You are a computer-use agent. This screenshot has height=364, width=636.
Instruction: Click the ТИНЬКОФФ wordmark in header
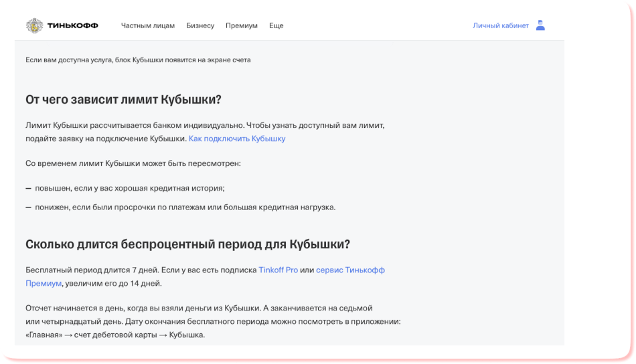pyautogui.click(x=72, y=26)
